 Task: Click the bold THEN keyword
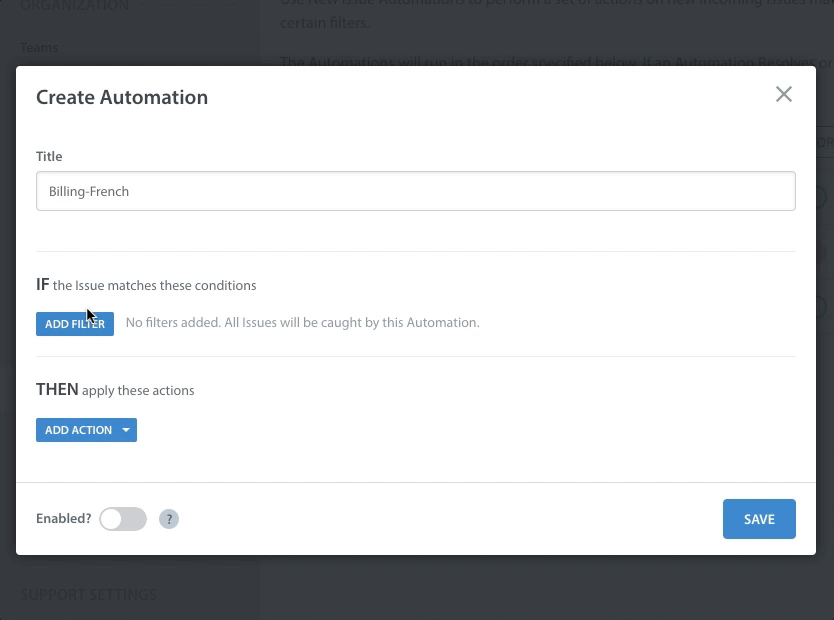point(57,390)
